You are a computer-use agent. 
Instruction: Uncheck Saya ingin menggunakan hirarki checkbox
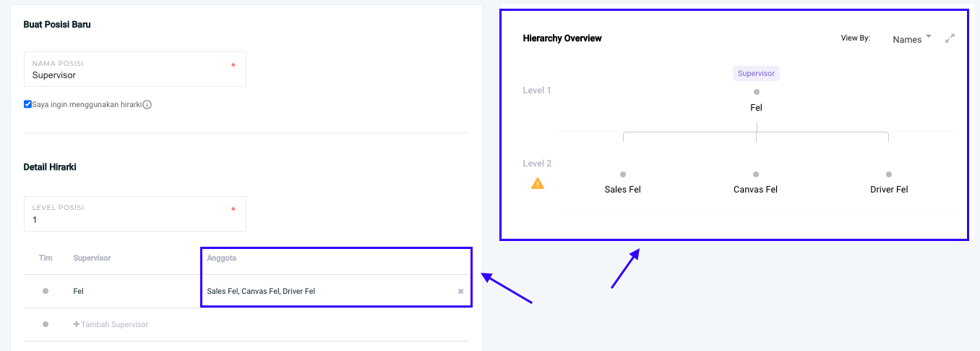[x=27, y=104]
